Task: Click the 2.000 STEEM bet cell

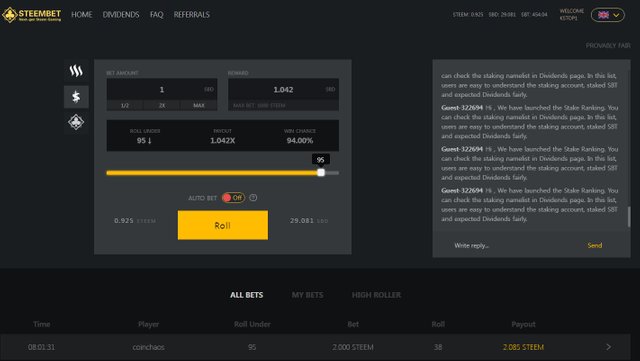Action: coord(353,347)
